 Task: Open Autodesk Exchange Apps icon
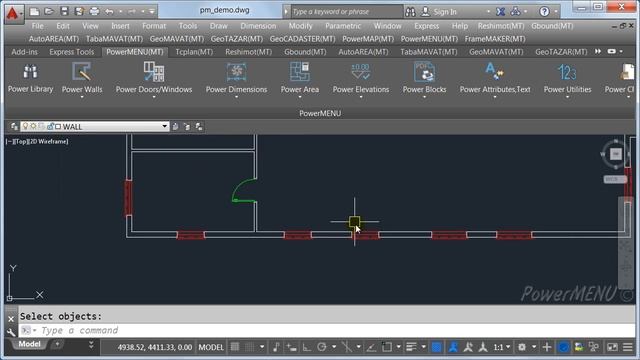[500, 12]
